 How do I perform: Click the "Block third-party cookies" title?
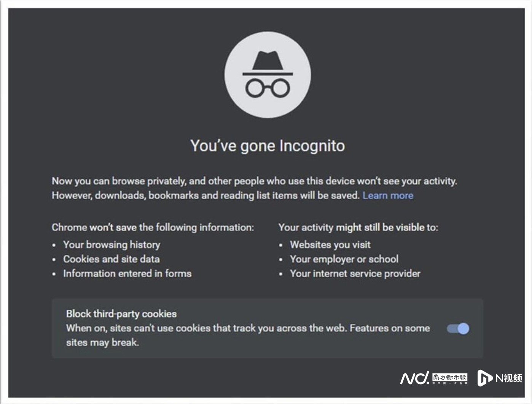(121, 314)
